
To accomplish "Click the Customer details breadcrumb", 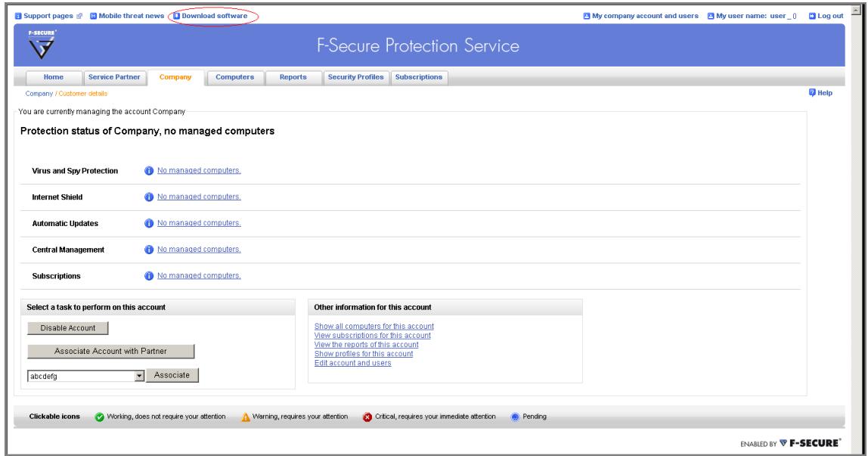I will 83,94.
